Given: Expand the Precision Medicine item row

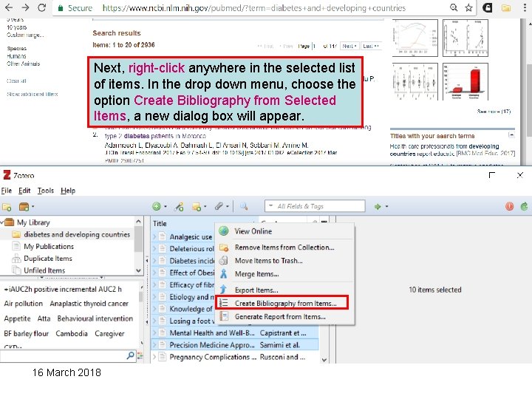Looking at the screenshot, I should 154,345.
